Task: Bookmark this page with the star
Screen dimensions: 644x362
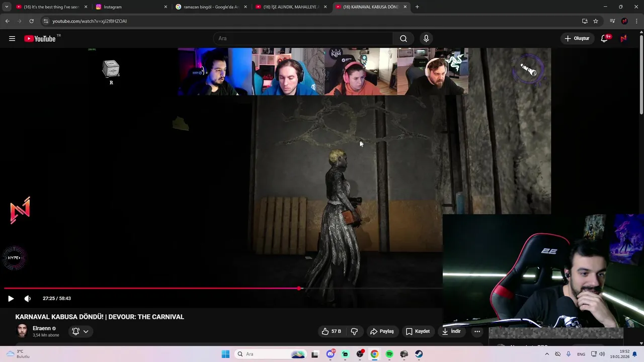Action: 596,21
